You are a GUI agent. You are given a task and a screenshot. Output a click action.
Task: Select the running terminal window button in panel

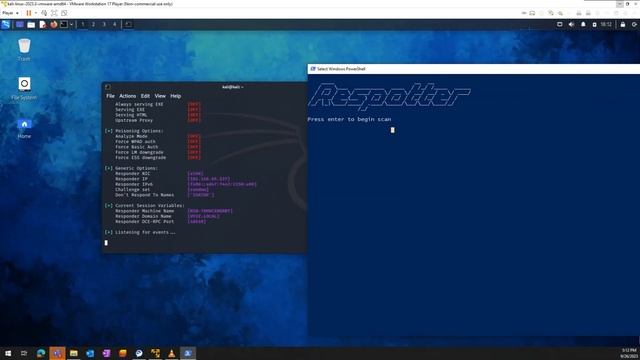[128, 24]
